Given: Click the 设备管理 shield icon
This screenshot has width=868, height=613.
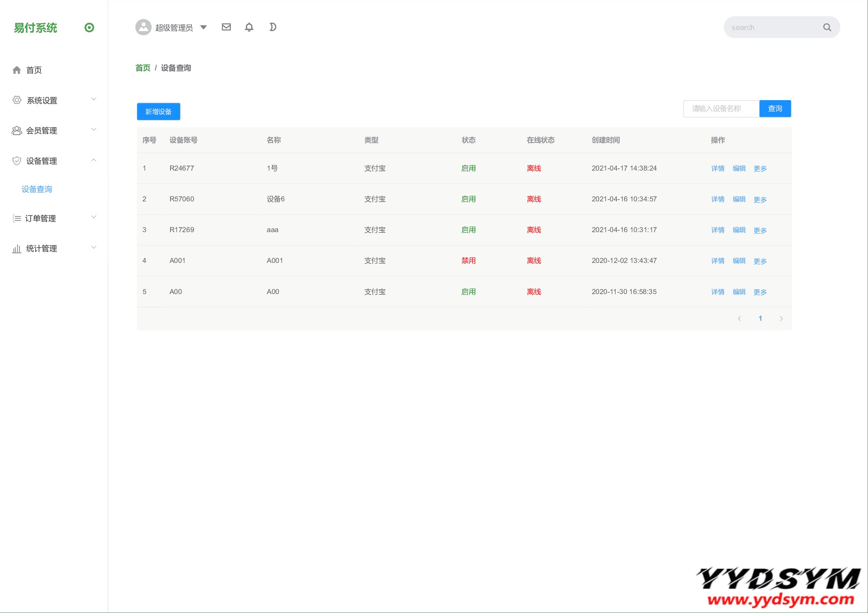Looking at the screenshot, I should click(17, 161).
